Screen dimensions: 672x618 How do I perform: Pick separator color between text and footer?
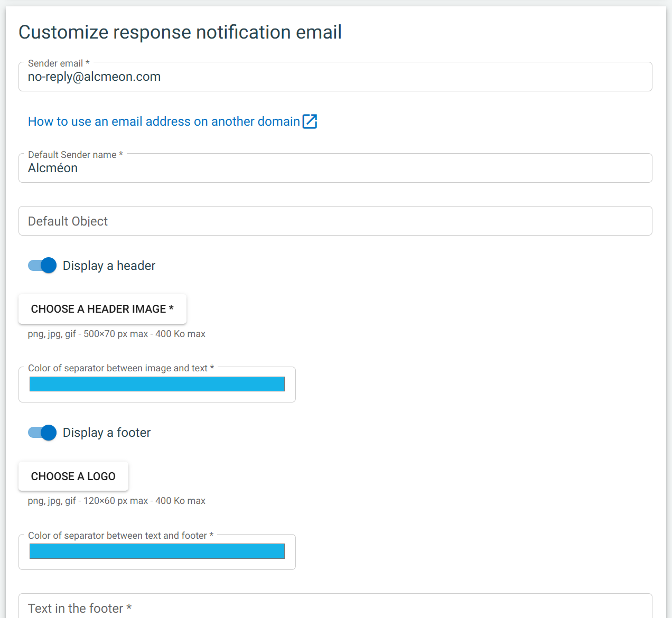157,551
